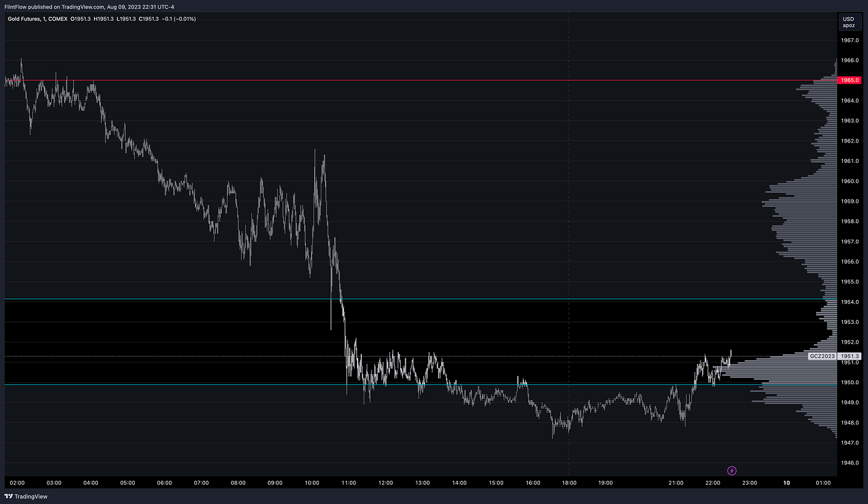Click the 1953.0 price axis label
Screen dimensions: 868x504
point(850,322)
